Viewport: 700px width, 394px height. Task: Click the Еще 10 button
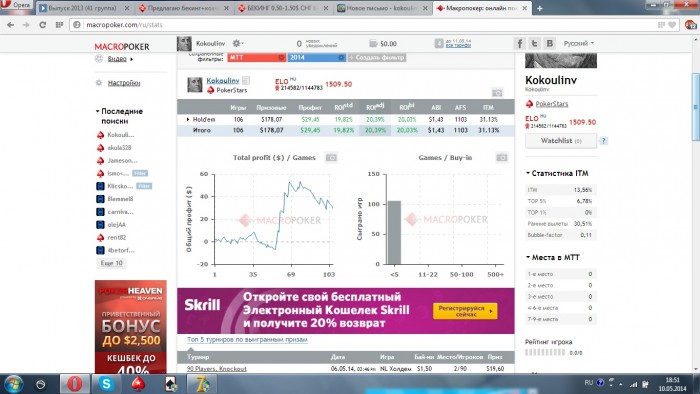[111, 263]
